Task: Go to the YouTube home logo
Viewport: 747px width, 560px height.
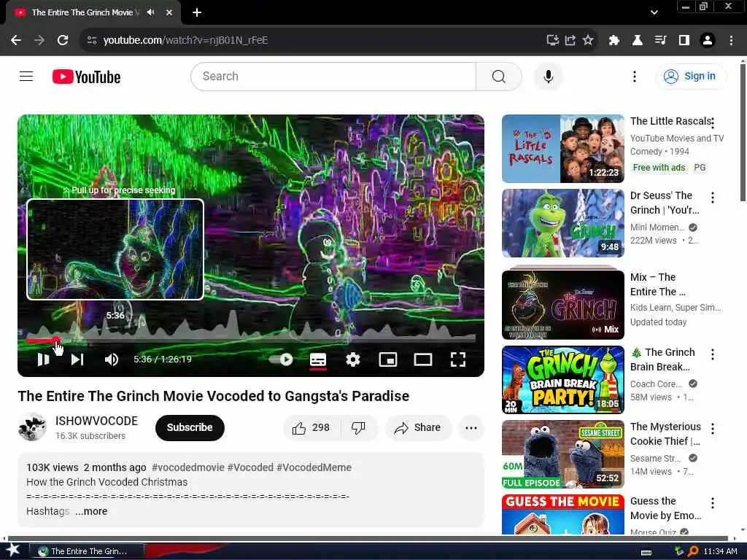Action: (x=86, y=77)
